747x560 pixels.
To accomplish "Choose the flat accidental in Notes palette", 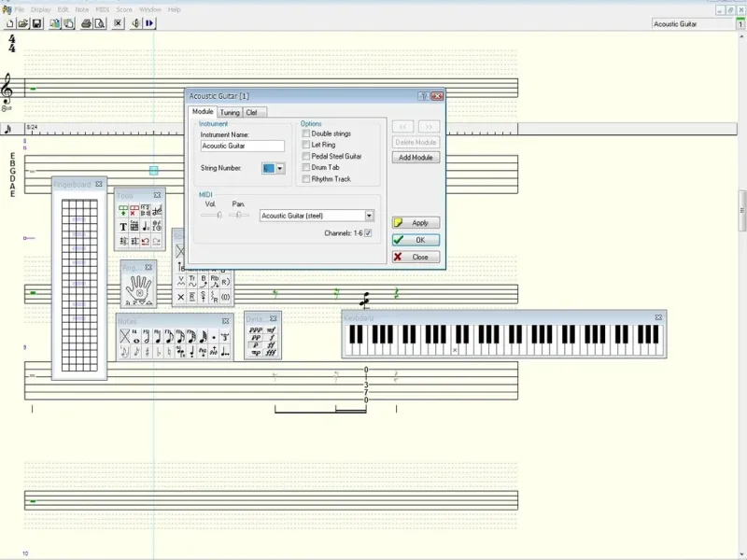I will point(159,353).
